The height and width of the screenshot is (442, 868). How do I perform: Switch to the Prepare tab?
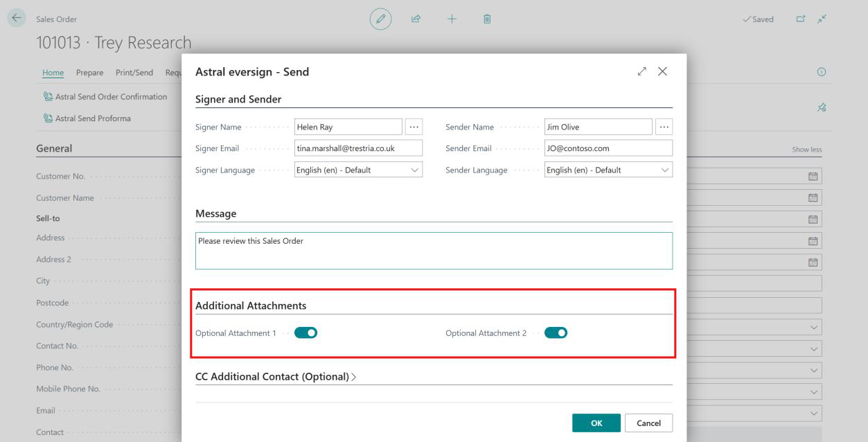[89, 72]
